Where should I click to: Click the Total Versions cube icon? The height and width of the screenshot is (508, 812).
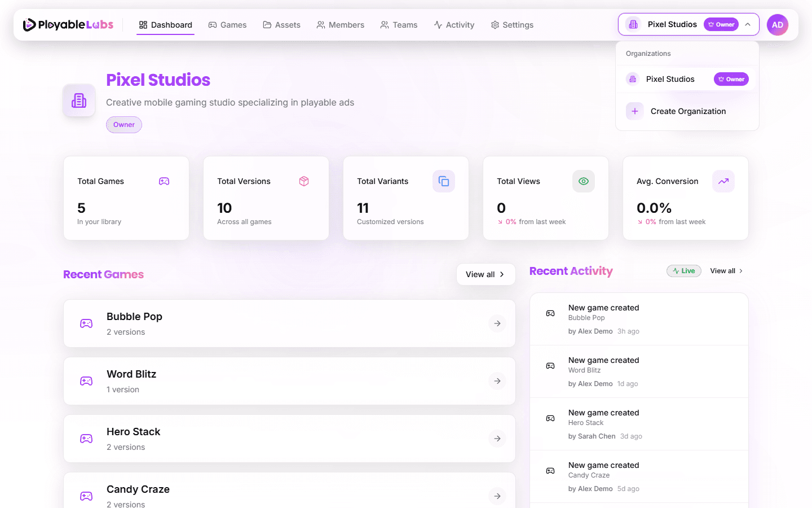(x=304, y=181)
